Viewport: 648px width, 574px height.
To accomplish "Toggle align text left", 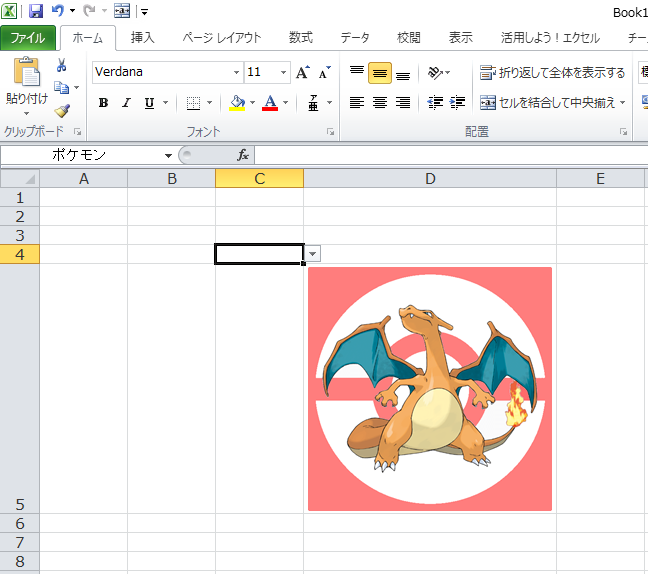I will 357,102.
